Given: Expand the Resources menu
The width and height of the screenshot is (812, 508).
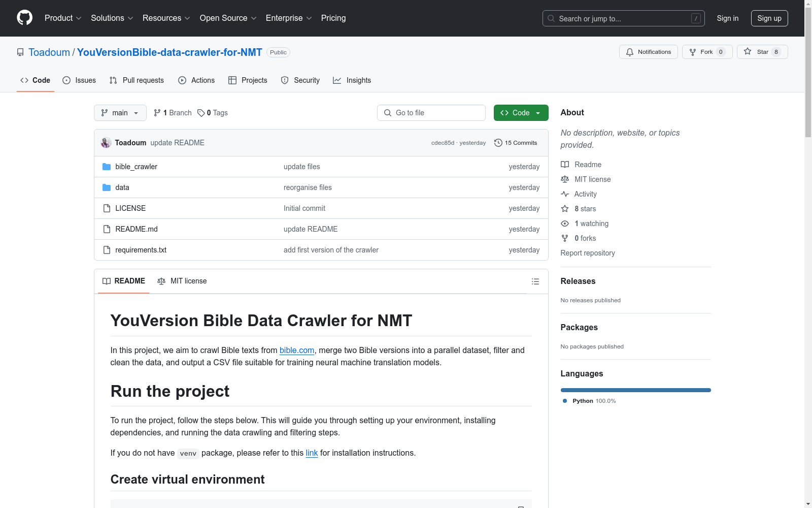Looking at the screenshot, I should [166, 18].
